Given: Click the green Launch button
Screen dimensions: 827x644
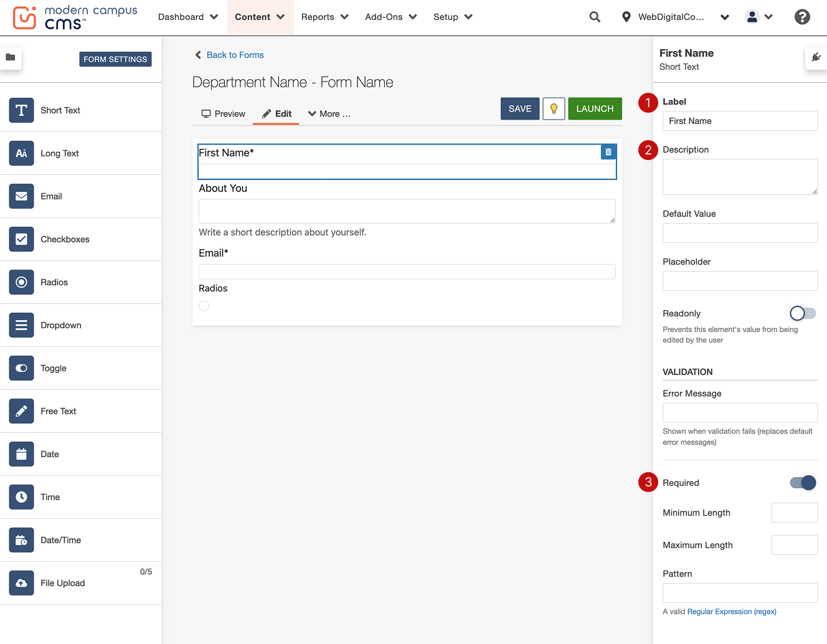Looking at the screenshot, I should 594,109.
